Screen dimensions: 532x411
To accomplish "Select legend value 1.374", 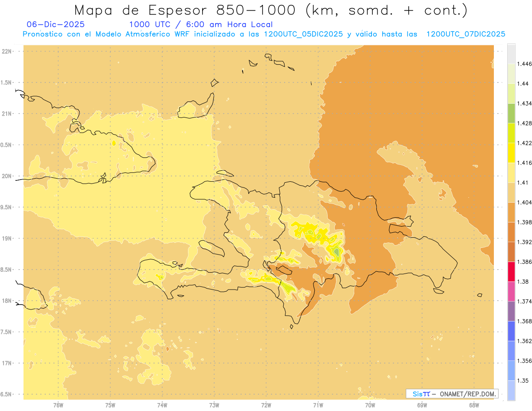I will [x=524, y=301].
